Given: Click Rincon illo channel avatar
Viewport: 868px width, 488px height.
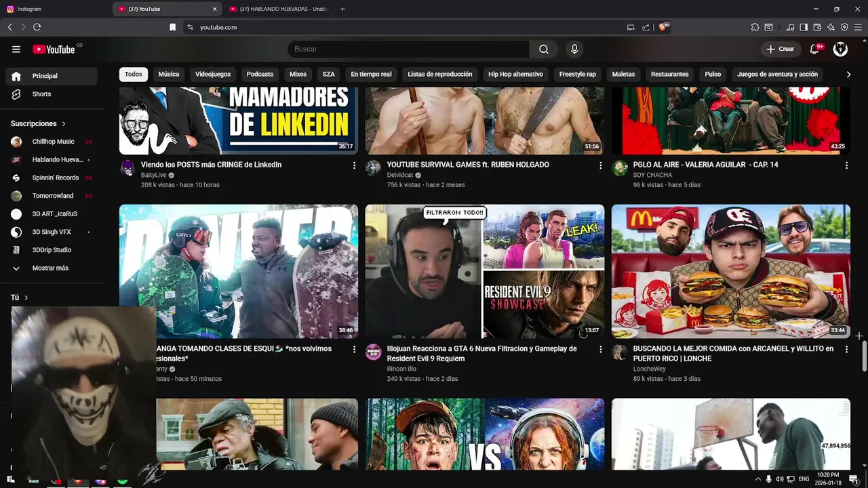Looking at the screenshot, I should click(373, 352).
